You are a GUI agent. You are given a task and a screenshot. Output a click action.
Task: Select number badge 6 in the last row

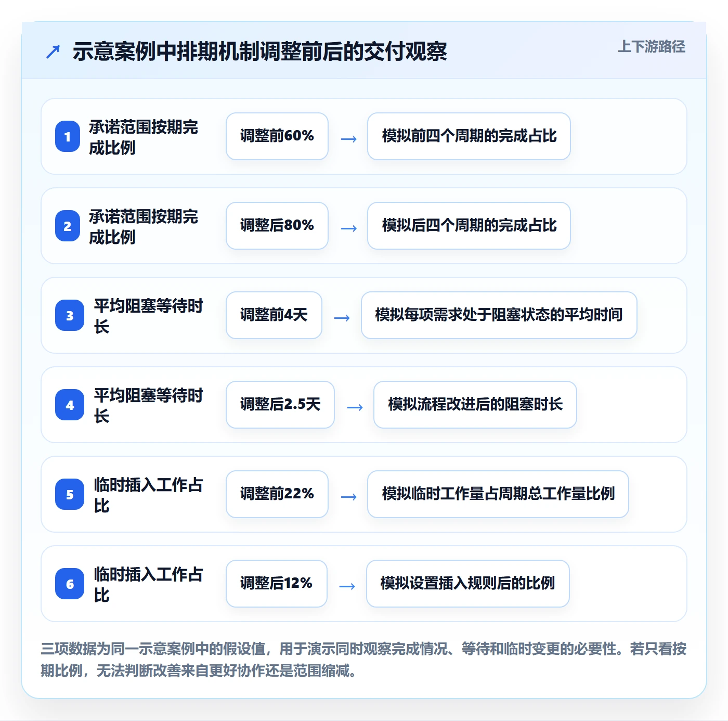(x=70, y=584)
